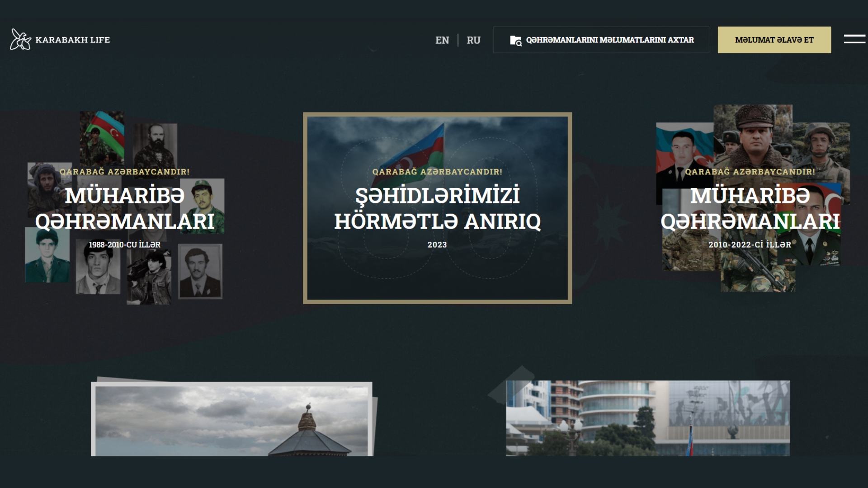Click the Karabakh Life flower logo icon
The height and width of the screenshot is (488, 868).
(20, 39)
